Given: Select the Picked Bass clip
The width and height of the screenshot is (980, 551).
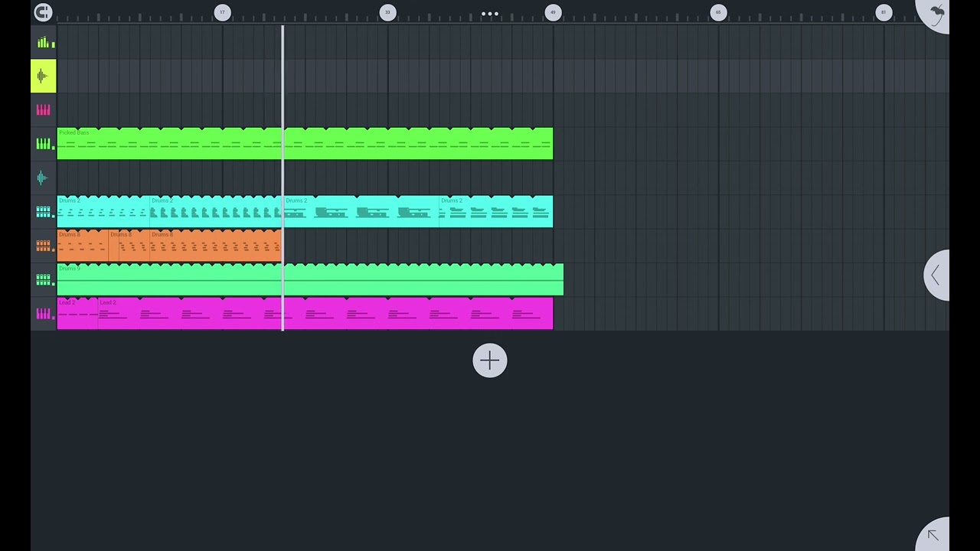Looking at the screenshot, I should 305,144.
